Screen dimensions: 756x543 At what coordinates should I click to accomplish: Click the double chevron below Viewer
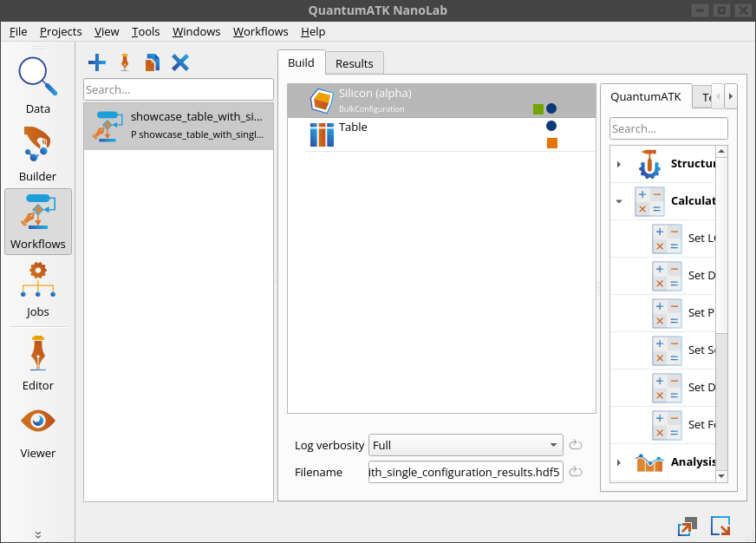pyautogui.click(x=38, y=534)
